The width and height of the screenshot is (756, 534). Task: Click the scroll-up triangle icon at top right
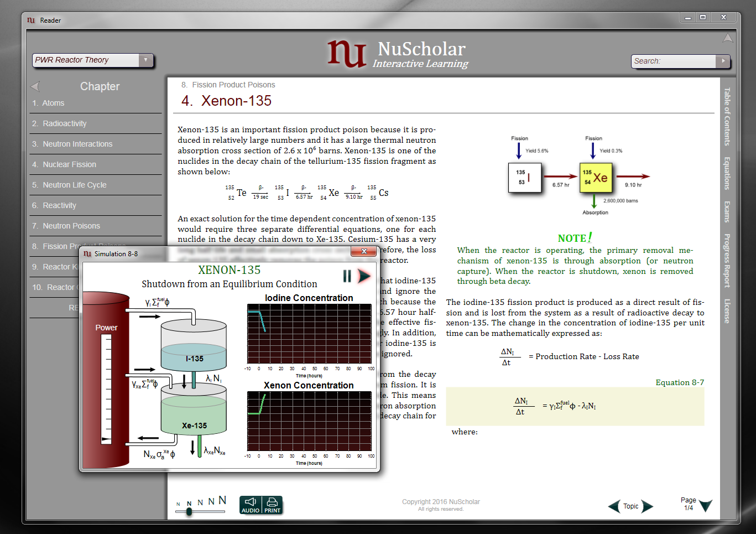pos(728,38)
